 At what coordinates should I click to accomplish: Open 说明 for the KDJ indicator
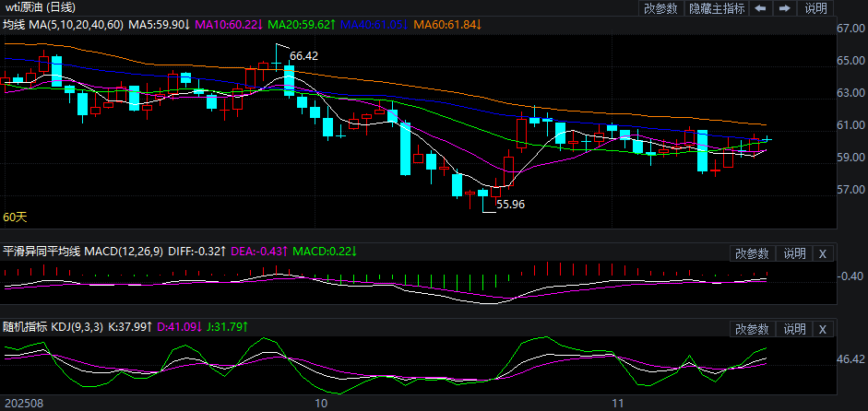[x=794, y=328]
